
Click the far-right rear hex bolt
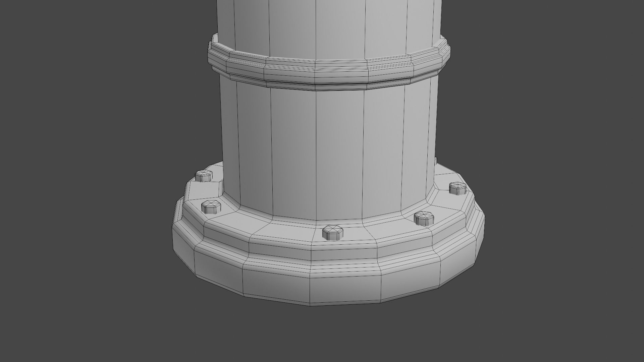coord(458,188)
